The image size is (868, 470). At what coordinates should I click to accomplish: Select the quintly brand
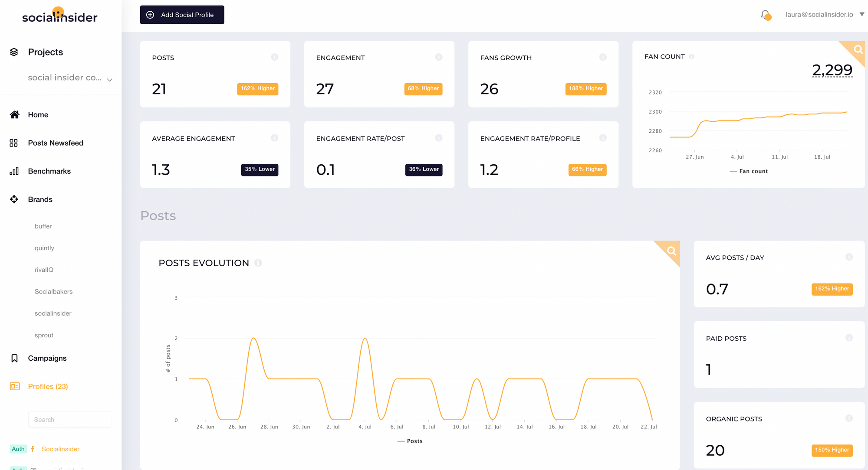click(45, 248)
